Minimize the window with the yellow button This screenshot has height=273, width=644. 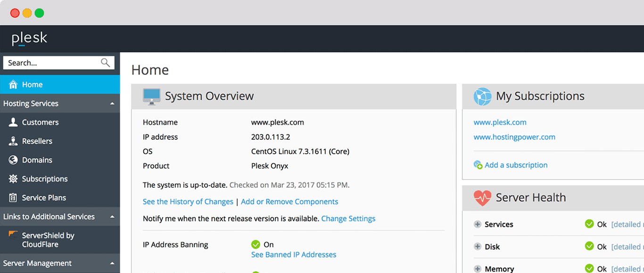point(27,13)
